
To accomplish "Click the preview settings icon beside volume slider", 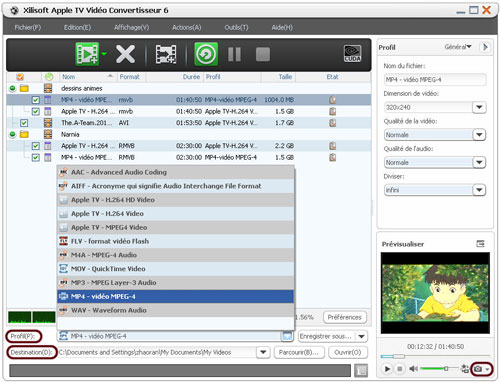I will point(465,368).
